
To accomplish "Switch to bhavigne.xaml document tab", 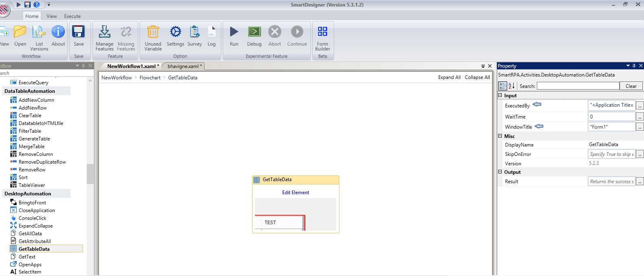I will 183,66.
